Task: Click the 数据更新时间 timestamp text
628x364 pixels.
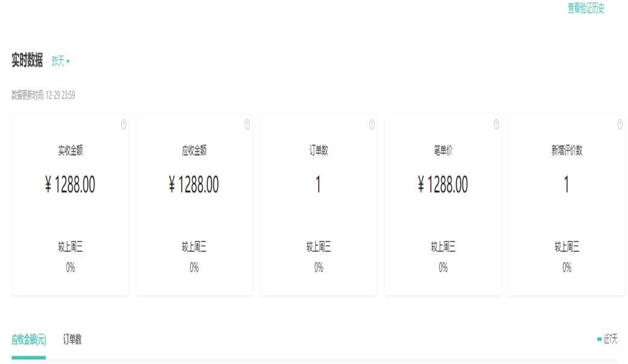Action: tap(43, 95)
